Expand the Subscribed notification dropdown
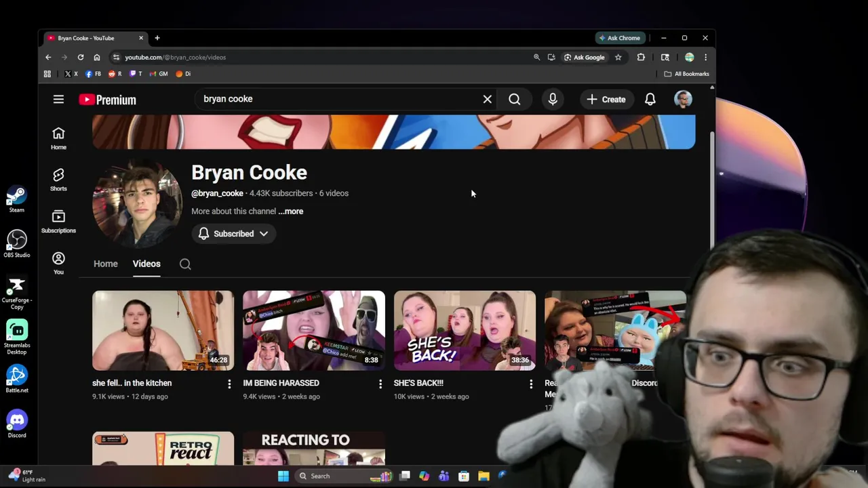Viewport: 868px width, 488px height. coord(233,234)
